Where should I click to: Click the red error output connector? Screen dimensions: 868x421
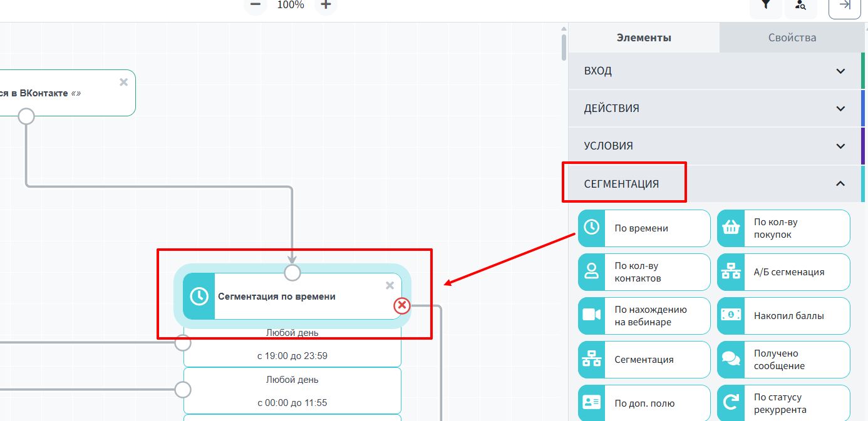pyautogui.click(x=401, y=306)
